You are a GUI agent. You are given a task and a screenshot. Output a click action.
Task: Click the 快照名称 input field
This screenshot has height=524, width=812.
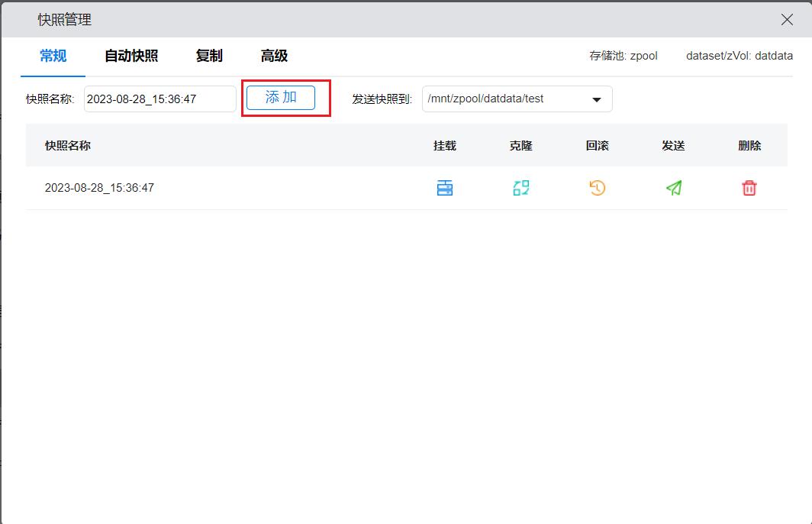[159, 99]
